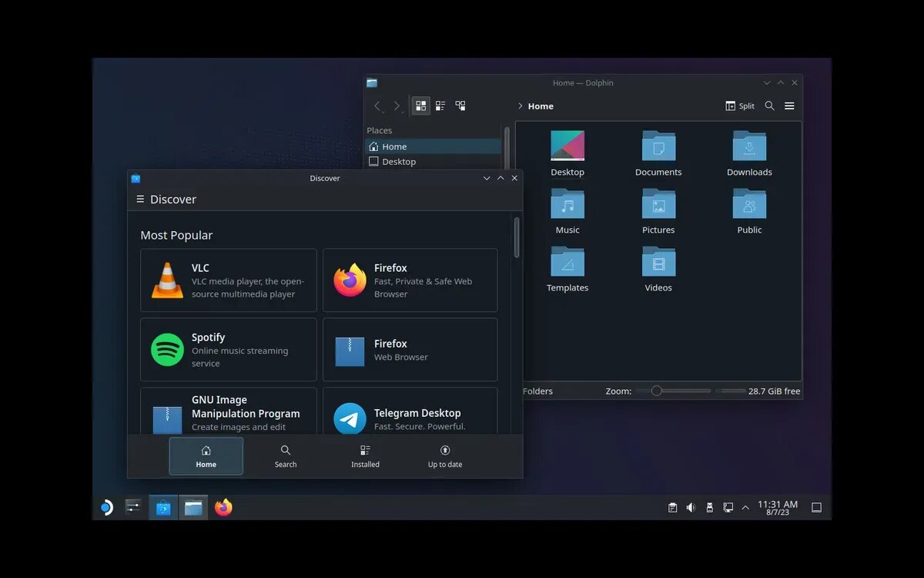The height and width of the screenshot is (578, 924).
Task: Switch Dolphin to details tree view
Action: 460,106
